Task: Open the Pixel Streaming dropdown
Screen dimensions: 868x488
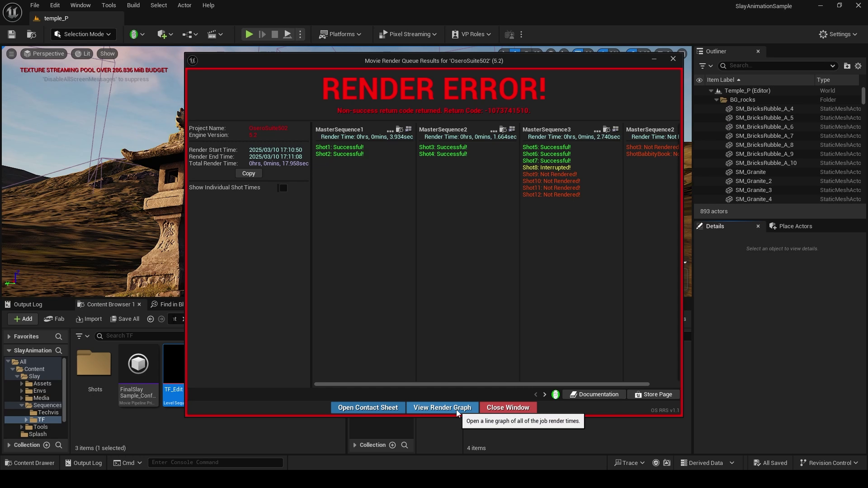Action: [x=408, y=34]
